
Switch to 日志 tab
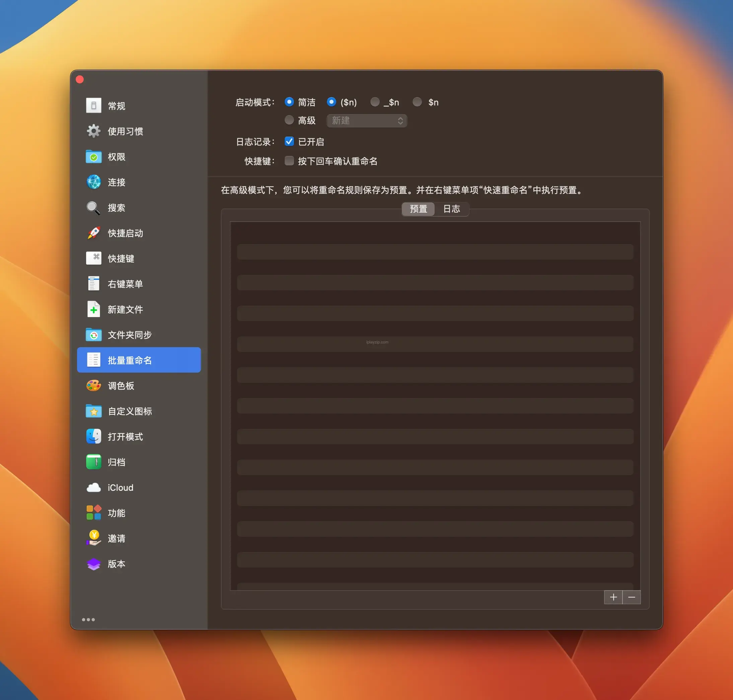[453, 209]
